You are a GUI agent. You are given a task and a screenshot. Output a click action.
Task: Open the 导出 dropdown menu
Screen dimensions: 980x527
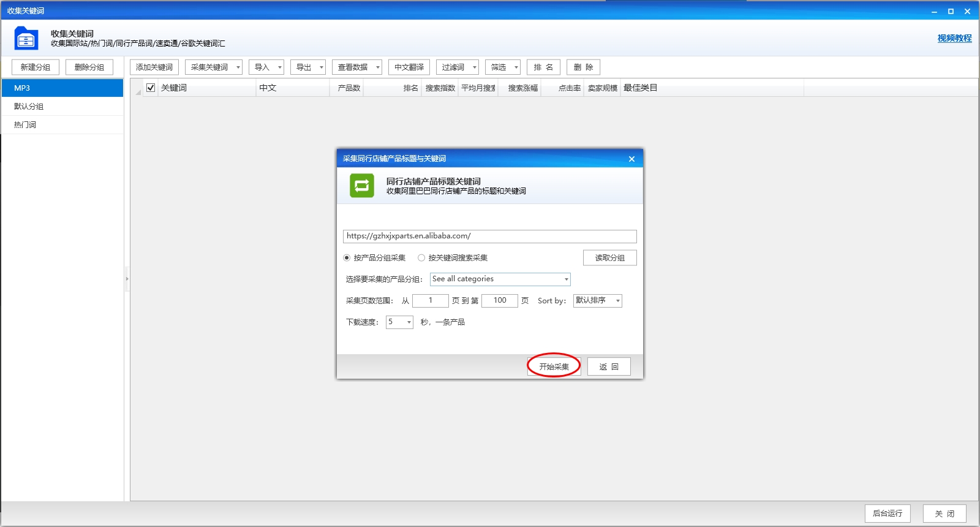tap(308, 67)
